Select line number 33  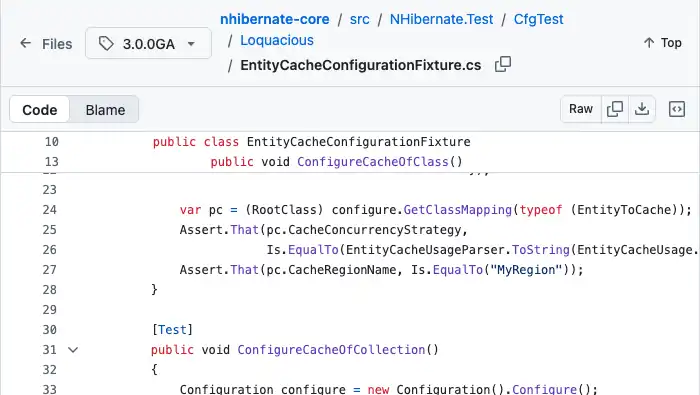tap(50, 389)
